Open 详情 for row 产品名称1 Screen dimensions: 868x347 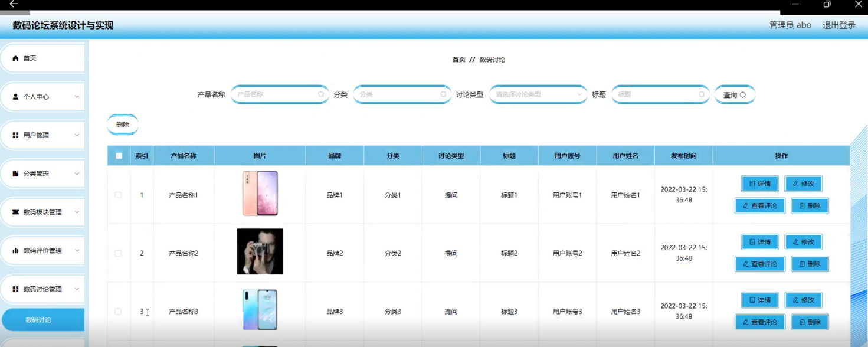click(760, 184)
